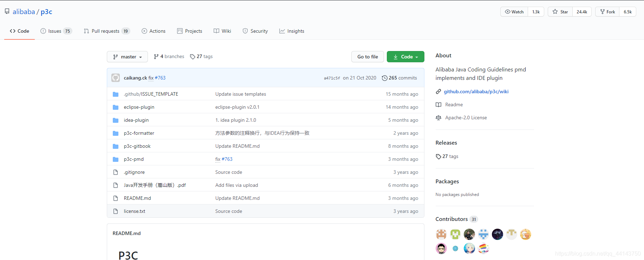Open the eclipse-plugin folder
This screenshot has width=644, height=260.
(139, 107)
